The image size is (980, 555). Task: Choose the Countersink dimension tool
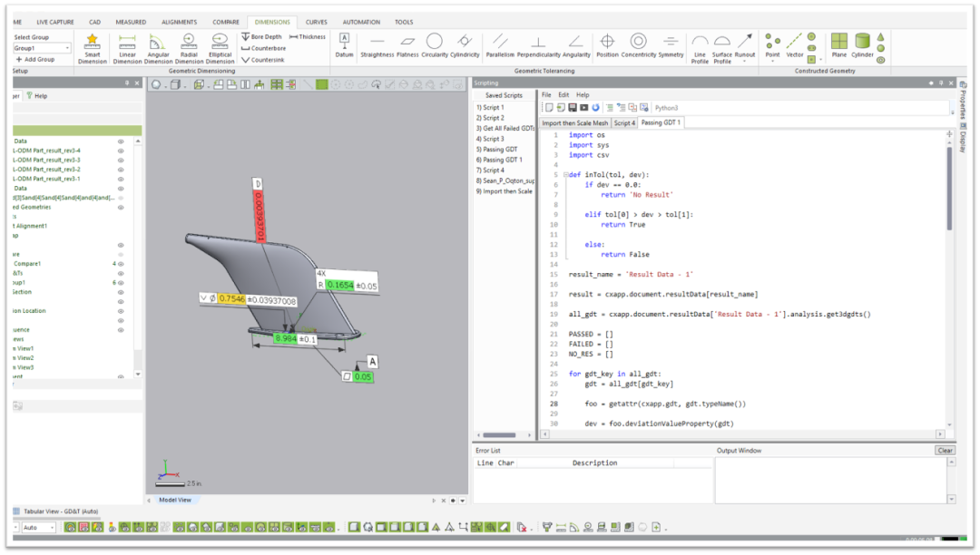(x=262, y=60)
